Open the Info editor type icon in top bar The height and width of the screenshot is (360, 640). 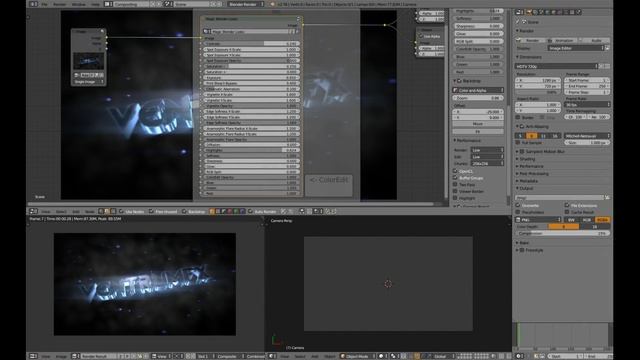(33, 4)
